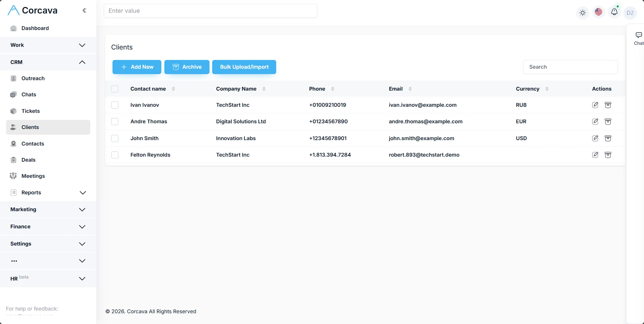Select the Andre Thomas row checkbox
The height and width of the screenshot is (324, 644).
(115, 121)
